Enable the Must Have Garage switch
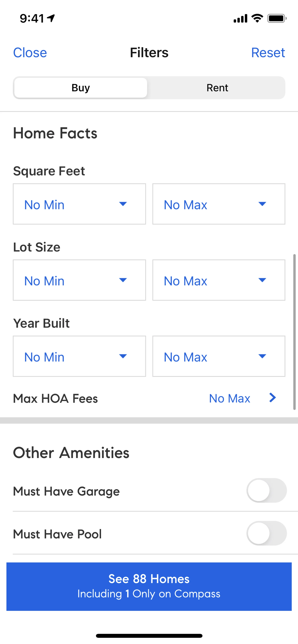The image size is (298, 644). tap(266, 490)
